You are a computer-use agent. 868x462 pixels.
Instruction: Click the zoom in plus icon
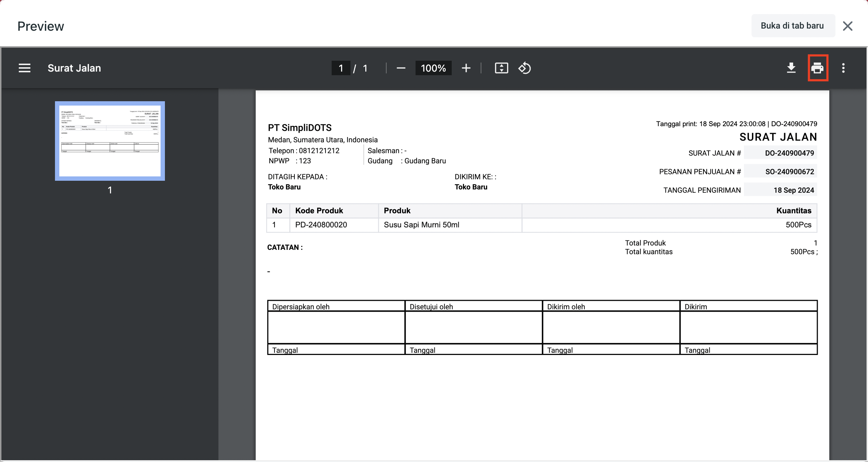pos(466,68)
